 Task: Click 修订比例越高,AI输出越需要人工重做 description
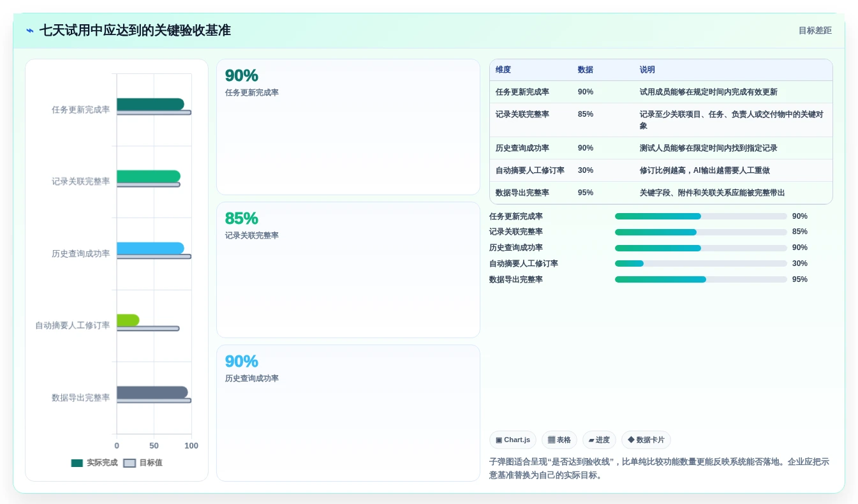click(705, 170)
